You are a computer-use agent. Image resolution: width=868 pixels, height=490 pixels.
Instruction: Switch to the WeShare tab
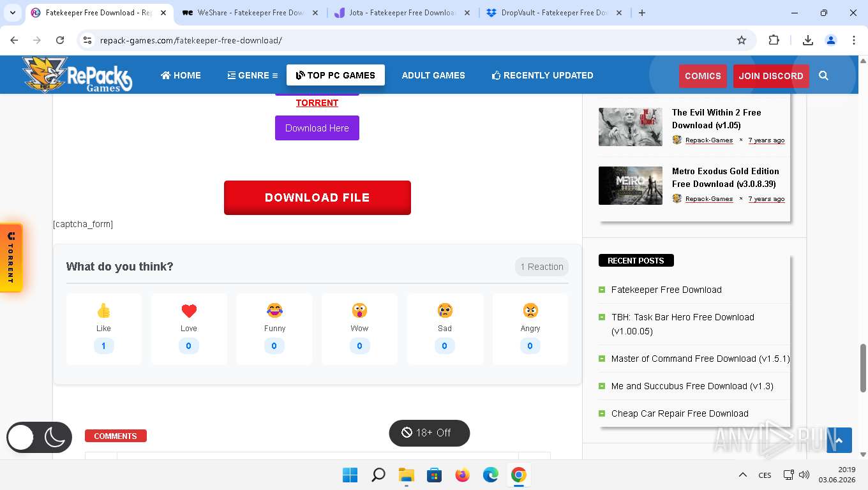[x=250, y=13]
